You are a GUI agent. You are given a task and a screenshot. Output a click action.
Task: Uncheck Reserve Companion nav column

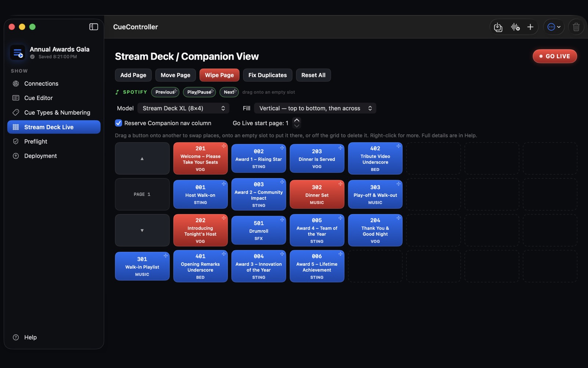click(119, 123)
